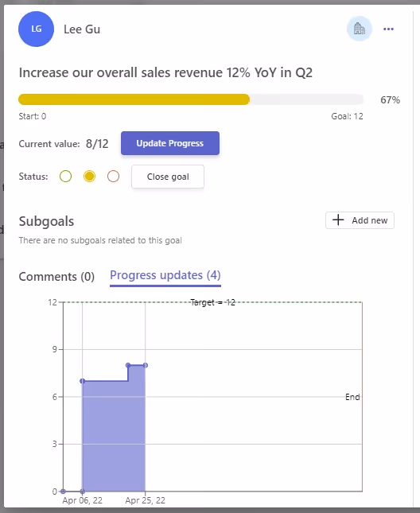This screenshot has height=513, width=420.
Task: Select the yellow at-risk status
Action: point(89,177)
